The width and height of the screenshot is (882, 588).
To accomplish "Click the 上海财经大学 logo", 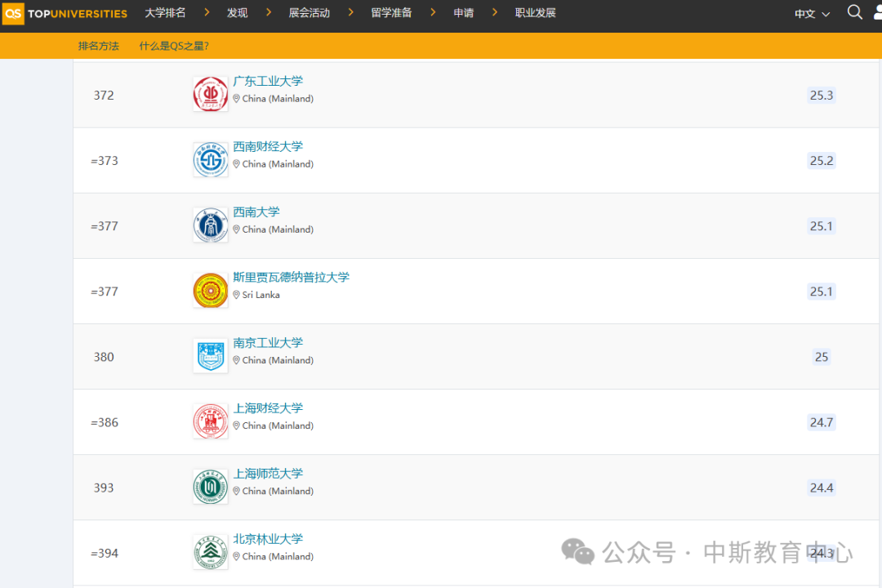I will [x=211, y=421].
